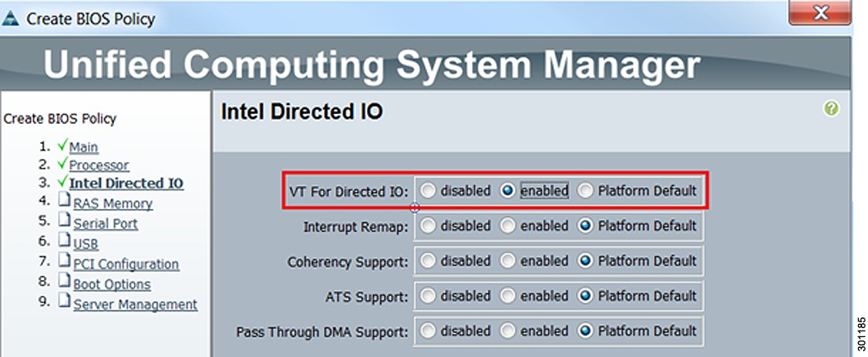This screenshot has width=868, height=357.
Task: Disable ATS Support
Action: [x=428, y=296]
